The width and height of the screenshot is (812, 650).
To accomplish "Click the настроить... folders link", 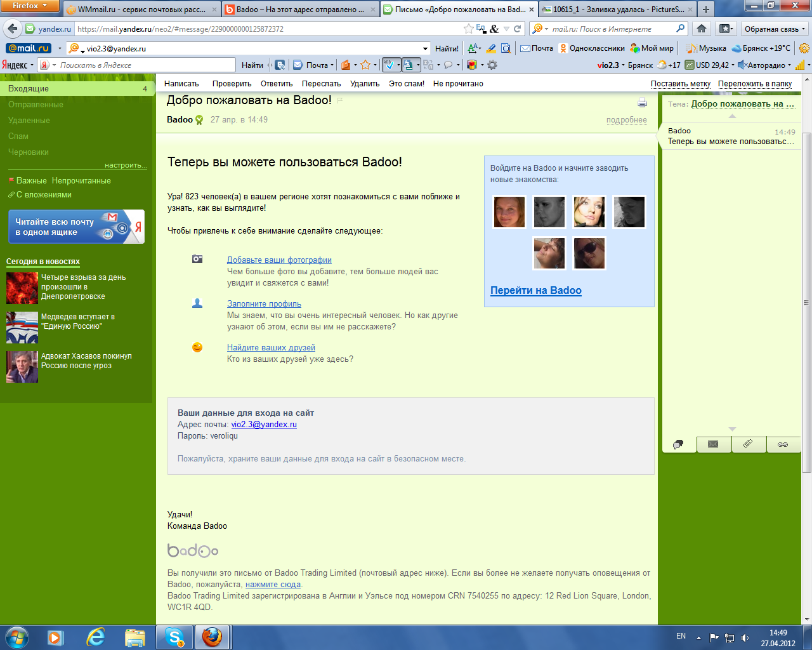I will 126,165.
